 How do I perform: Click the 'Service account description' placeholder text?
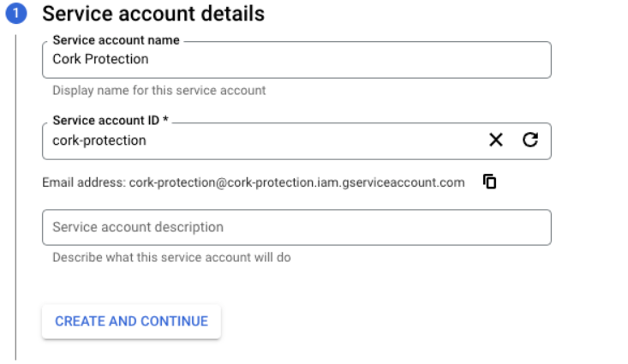coord(137,227)
